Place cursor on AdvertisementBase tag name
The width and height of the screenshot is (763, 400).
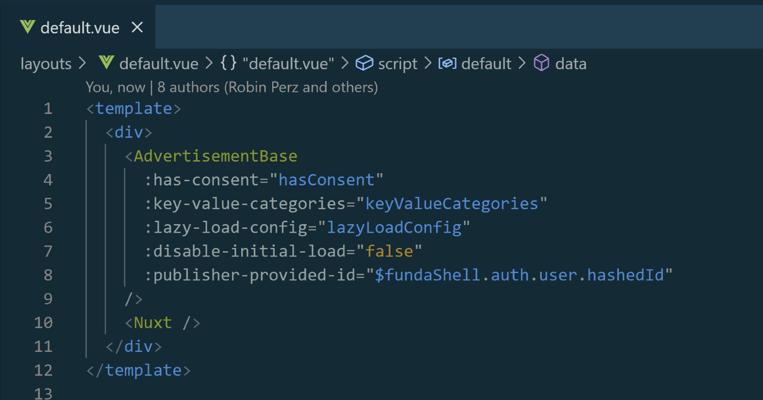pos(215,156)
